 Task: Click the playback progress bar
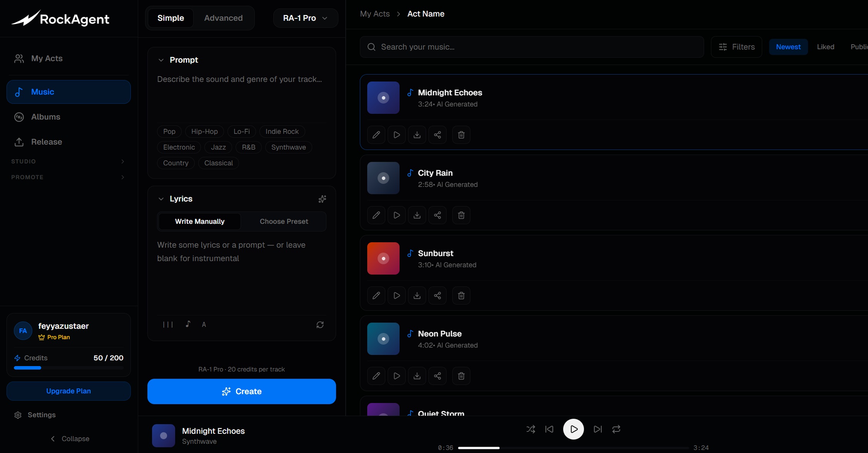[573, 448]
